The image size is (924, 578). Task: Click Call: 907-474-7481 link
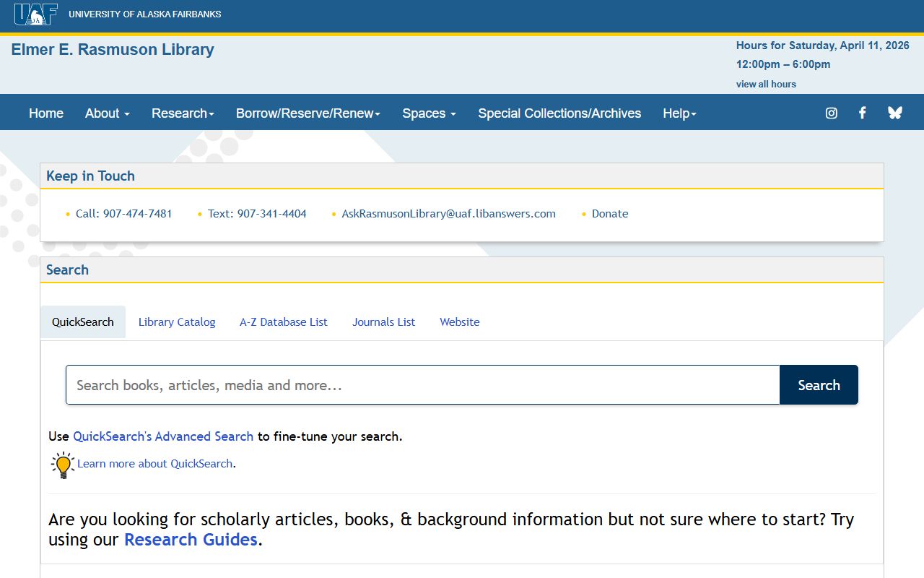point(124,214)
